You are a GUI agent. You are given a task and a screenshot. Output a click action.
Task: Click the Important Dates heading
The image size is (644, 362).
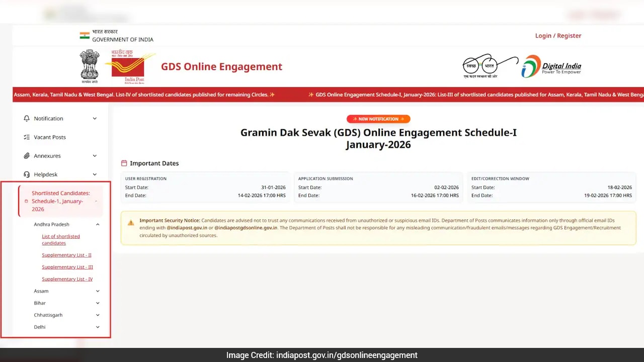click(x=154, y=163)
